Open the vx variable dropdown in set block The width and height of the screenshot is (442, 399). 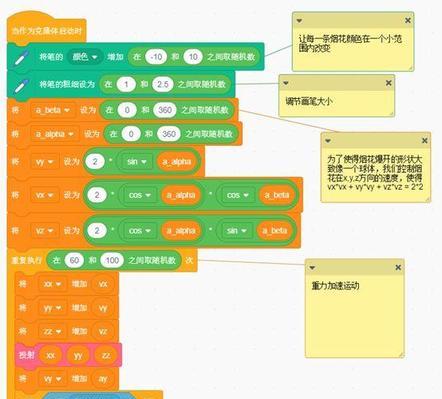click(x=45, y=195)
